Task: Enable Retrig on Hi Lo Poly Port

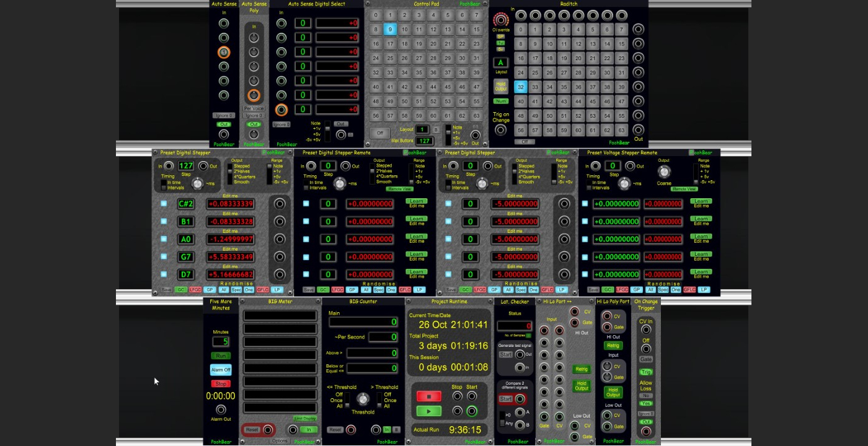Action: 613,345
